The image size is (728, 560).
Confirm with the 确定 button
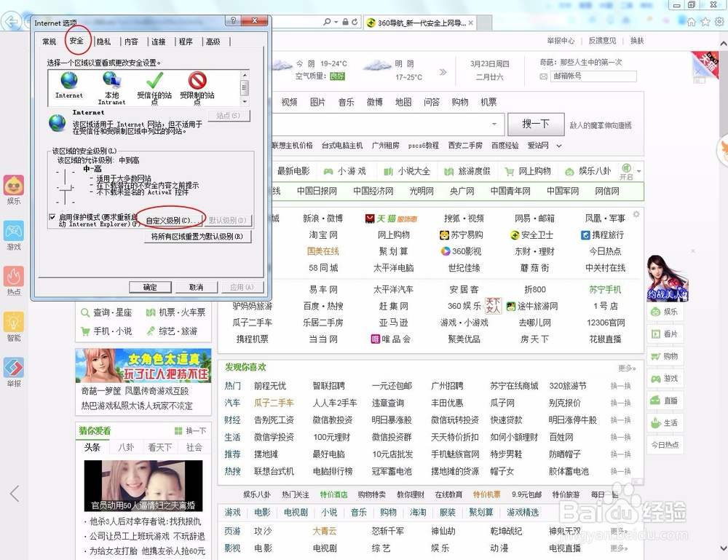pos(150,288)
